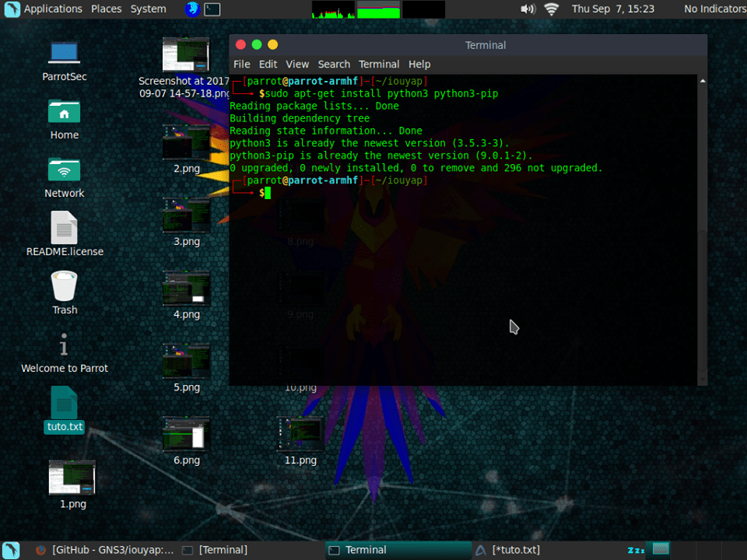
Task: Open the Terminal File menu
Action: (241, 65)
